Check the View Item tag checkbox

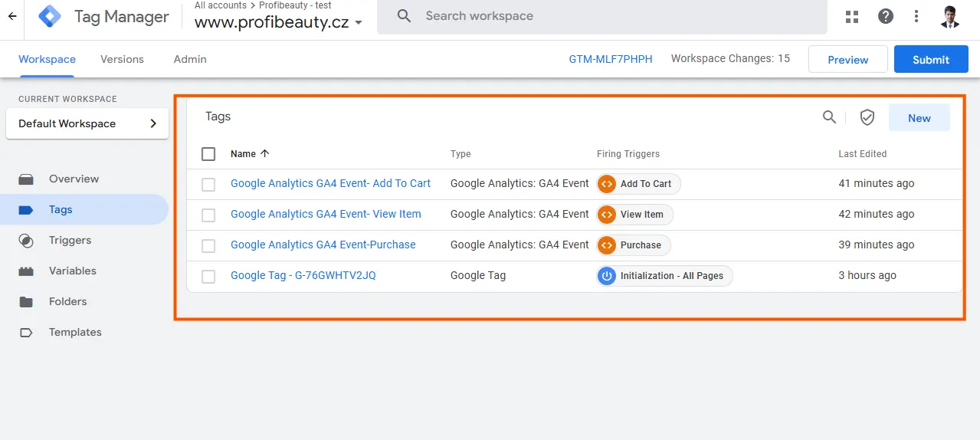[208, 215]
